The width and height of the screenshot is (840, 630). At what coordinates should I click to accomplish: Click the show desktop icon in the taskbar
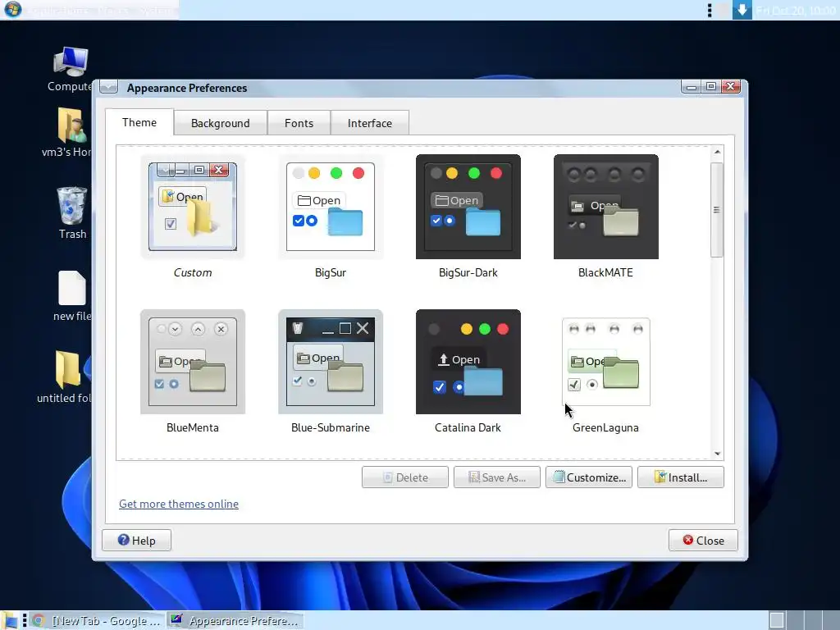(11, 620)
